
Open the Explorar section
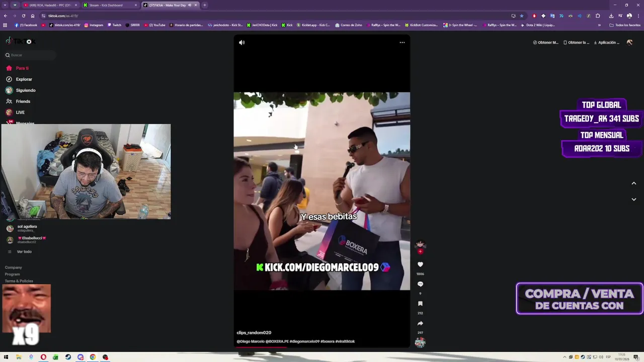[19, 79]
